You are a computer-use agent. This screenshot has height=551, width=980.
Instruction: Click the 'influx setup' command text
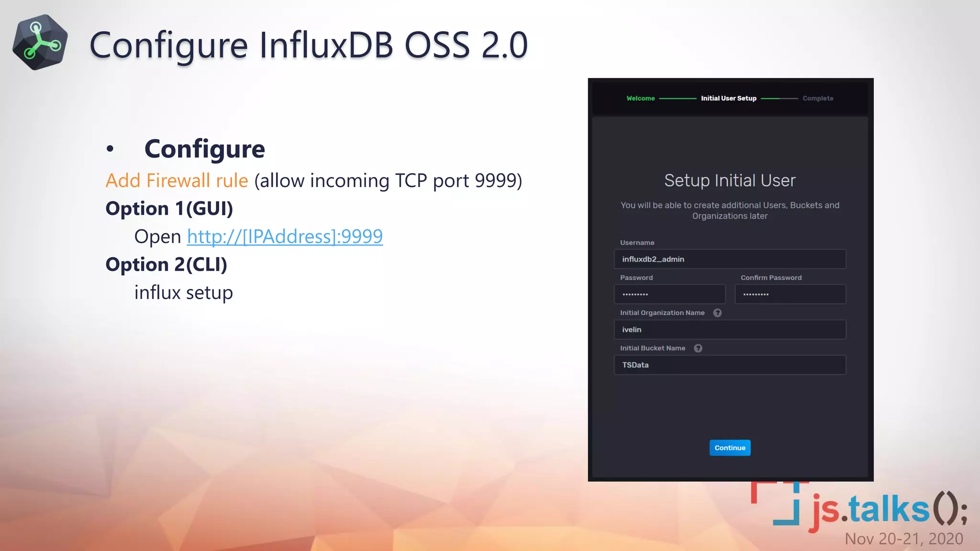[183, 293]
